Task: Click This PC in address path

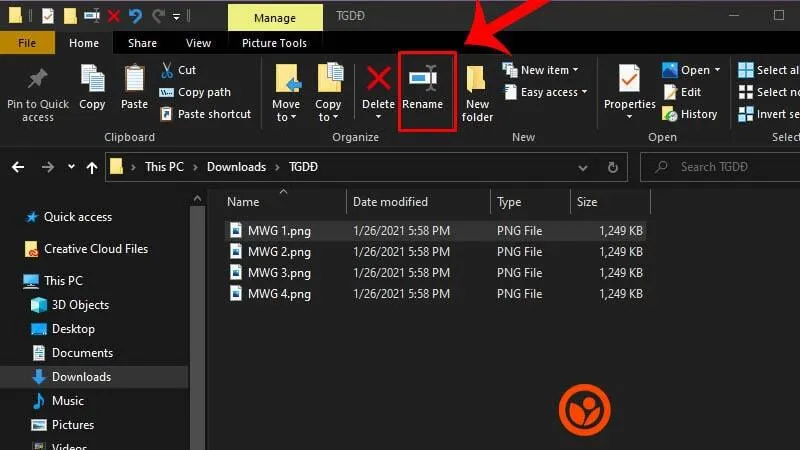Action: click(164, 167)
